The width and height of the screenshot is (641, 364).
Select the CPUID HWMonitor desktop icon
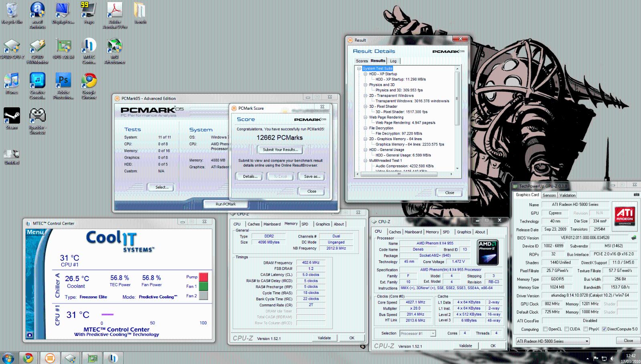click(37, 51)
